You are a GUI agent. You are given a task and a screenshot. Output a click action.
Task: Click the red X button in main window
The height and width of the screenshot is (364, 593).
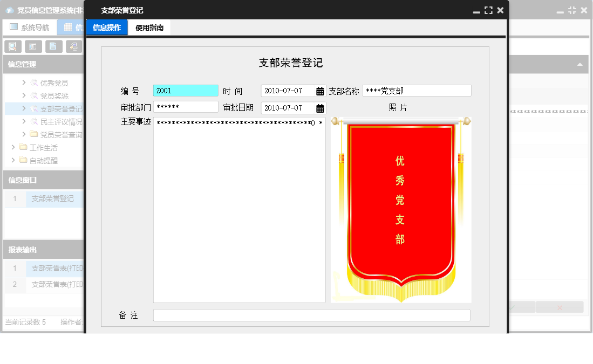point(560,308)
